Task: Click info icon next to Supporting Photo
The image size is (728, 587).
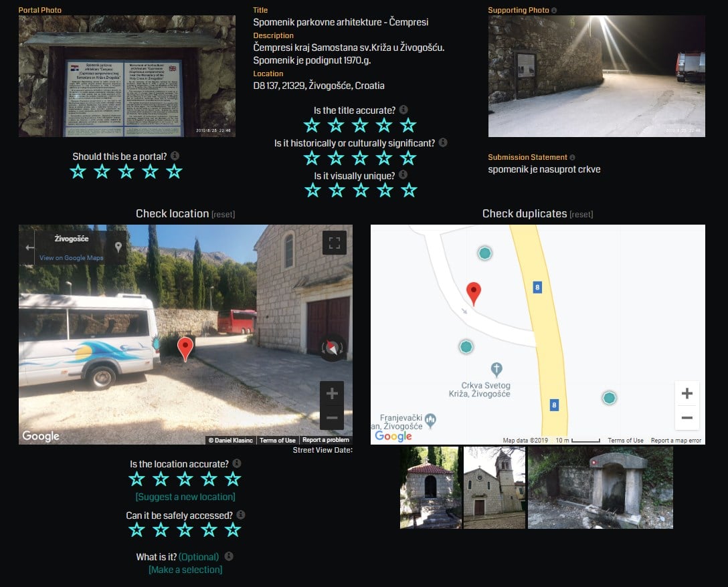Action: 554,10
